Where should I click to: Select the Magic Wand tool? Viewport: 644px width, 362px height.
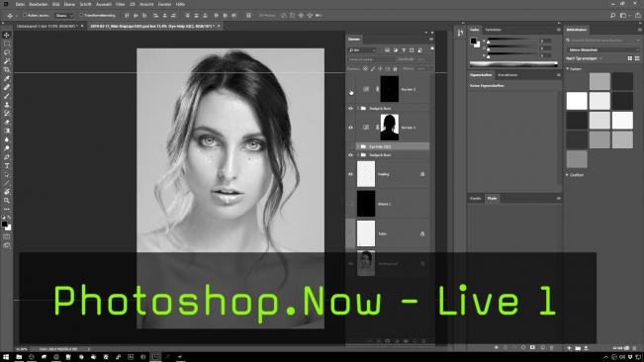click(x=7, y=60)
